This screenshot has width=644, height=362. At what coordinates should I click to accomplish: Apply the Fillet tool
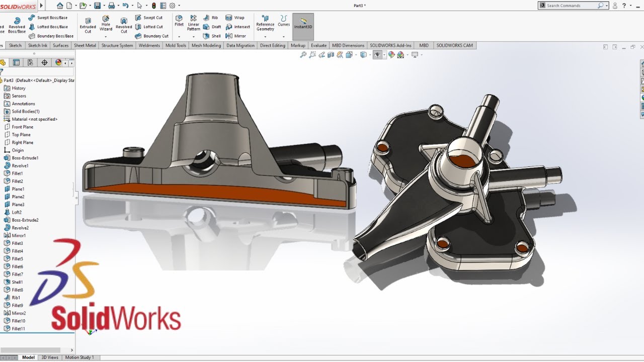pyautogui.click(x=179, y=21)
